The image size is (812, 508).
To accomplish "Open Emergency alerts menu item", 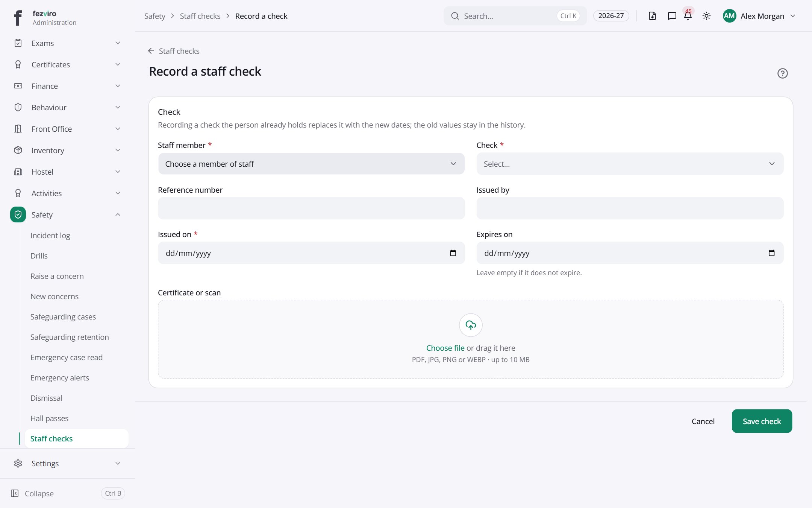I will [60, 377].
